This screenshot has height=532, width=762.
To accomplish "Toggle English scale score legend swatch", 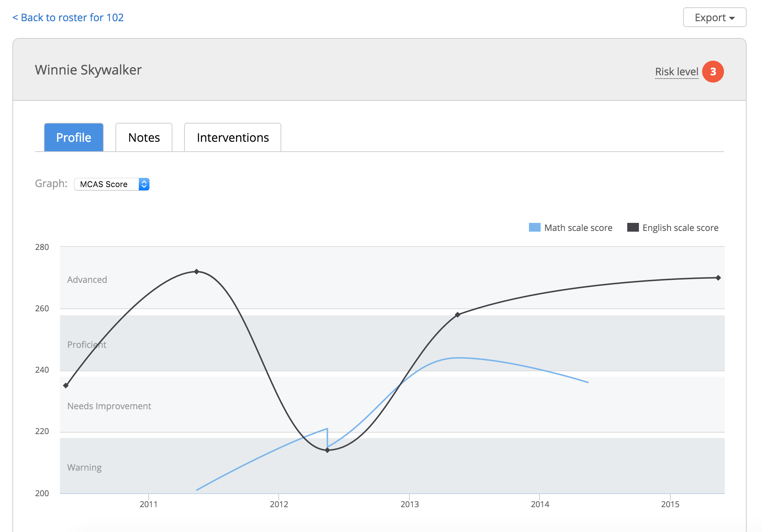I will [x=633, y=228].
